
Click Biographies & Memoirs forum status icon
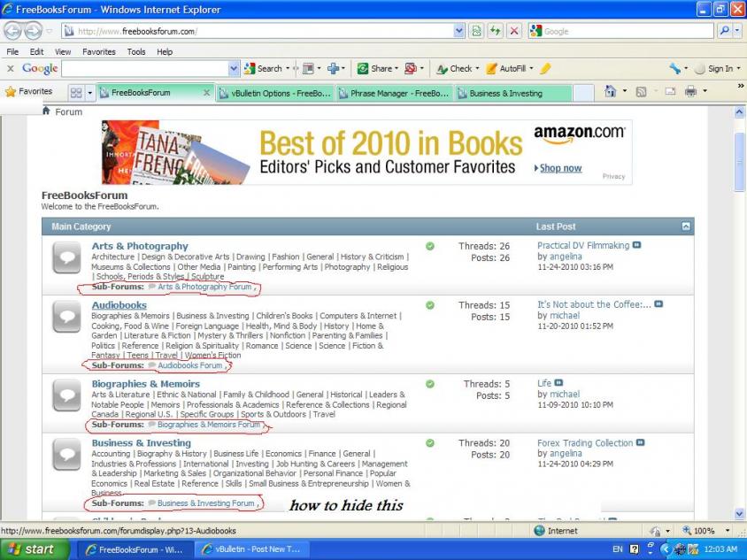(x=66, y=395)
